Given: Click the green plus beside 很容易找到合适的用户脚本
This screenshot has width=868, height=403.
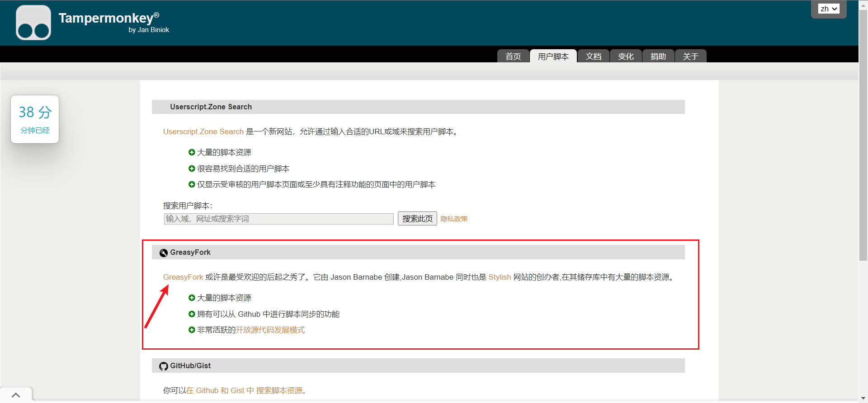Looking at the screenshot, I should click(192, 169).
